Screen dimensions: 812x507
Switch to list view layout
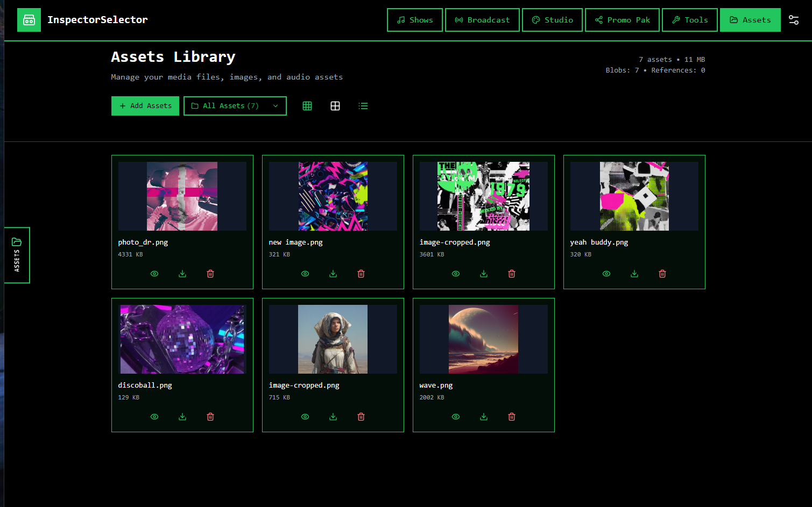(363, 106)
